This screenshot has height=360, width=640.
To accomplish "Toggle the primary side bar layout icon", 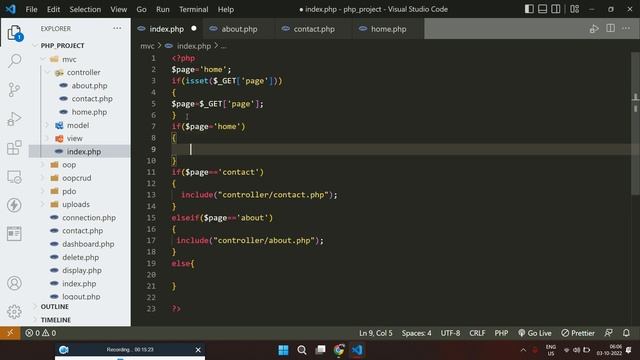I will coord(529,9).
